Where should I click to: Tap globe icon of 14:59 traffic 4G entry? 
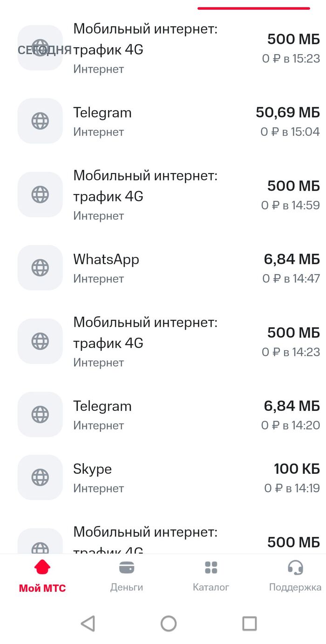click(40, 194)
